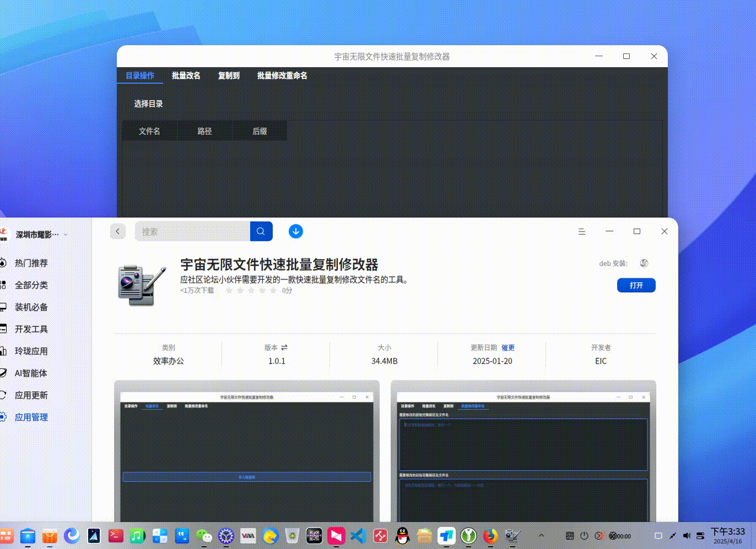Open WeChat from the dock
Image resolution: width=756 pixels, height=549 pixels.
coord(204,535)
